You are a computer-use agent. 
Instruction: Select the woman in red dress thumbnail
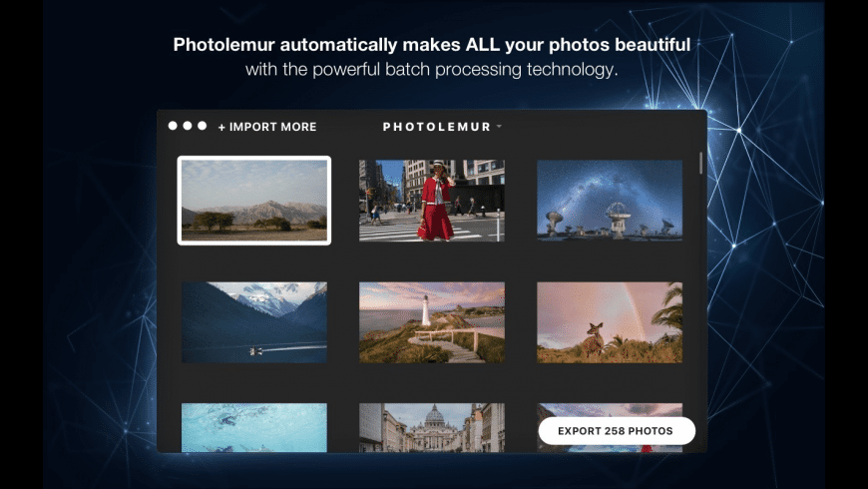tap(432, 201)
